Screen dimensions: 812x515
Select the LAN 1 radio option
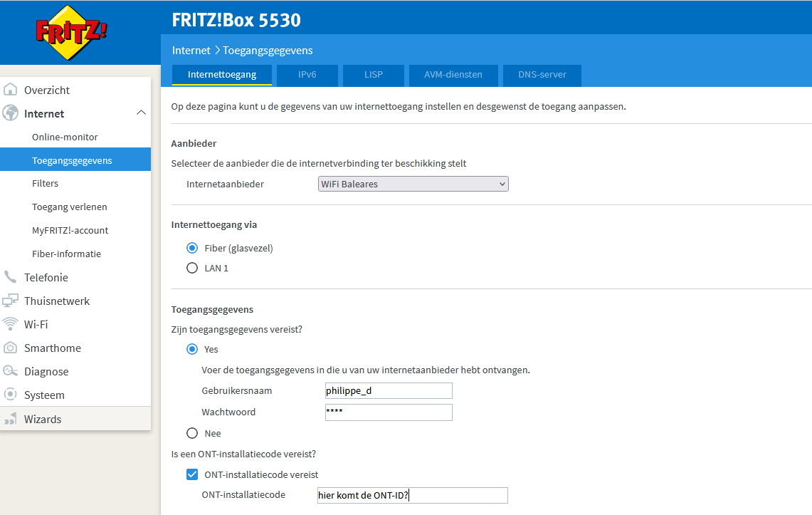click(x=192, y=269)
